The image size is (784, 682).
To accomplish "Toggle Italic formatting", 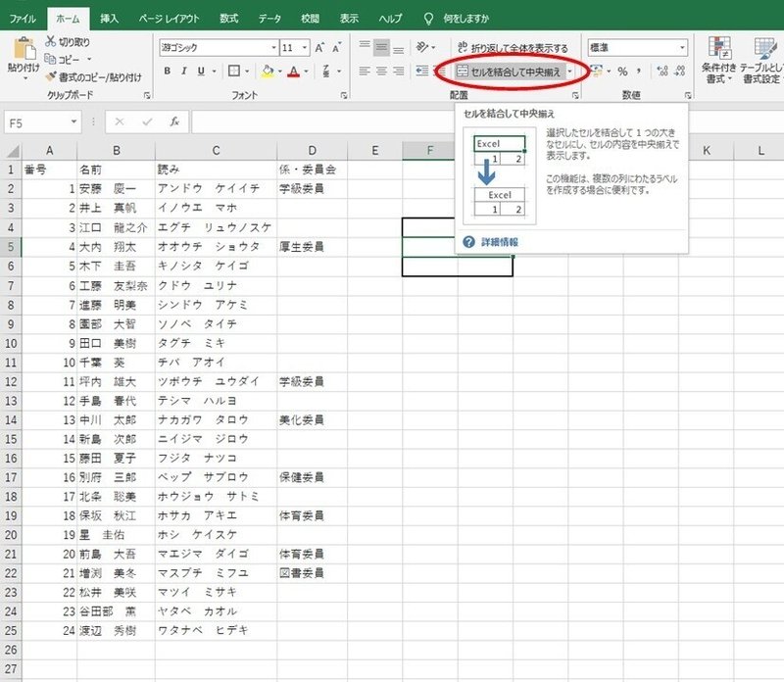I will point(184,71).
